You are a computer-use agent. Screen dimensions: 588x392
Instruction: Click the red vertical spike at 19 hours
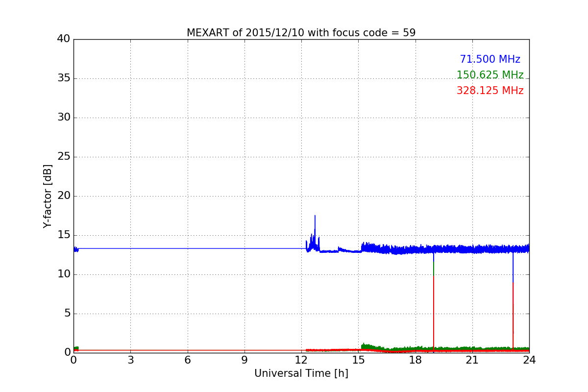[x=434, y=314]
